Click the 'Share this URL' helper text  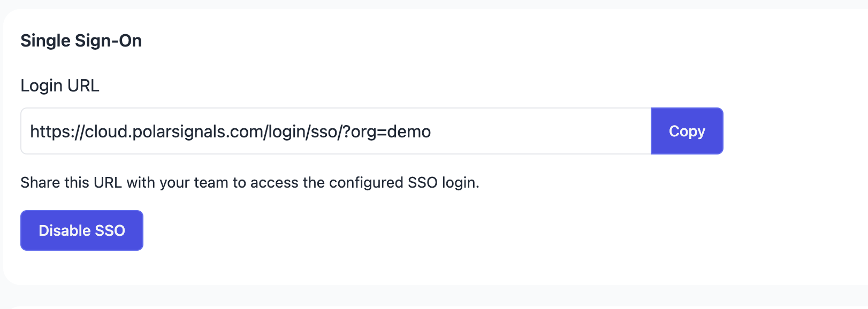(249, 183)
